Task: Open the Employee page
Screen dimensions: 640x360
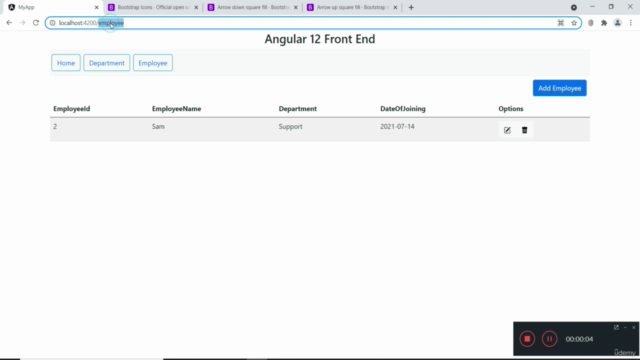Action: tap(153, 63)
